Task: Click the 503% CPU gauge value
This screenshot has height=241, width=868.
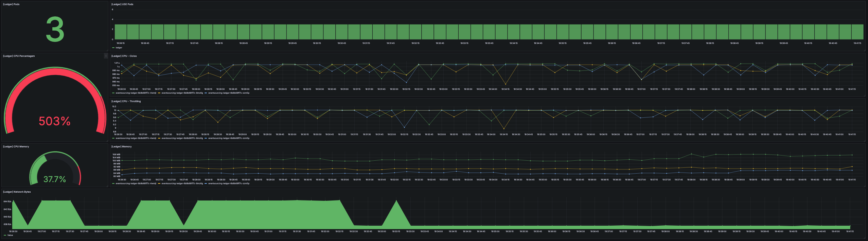Action: (54, 121)
